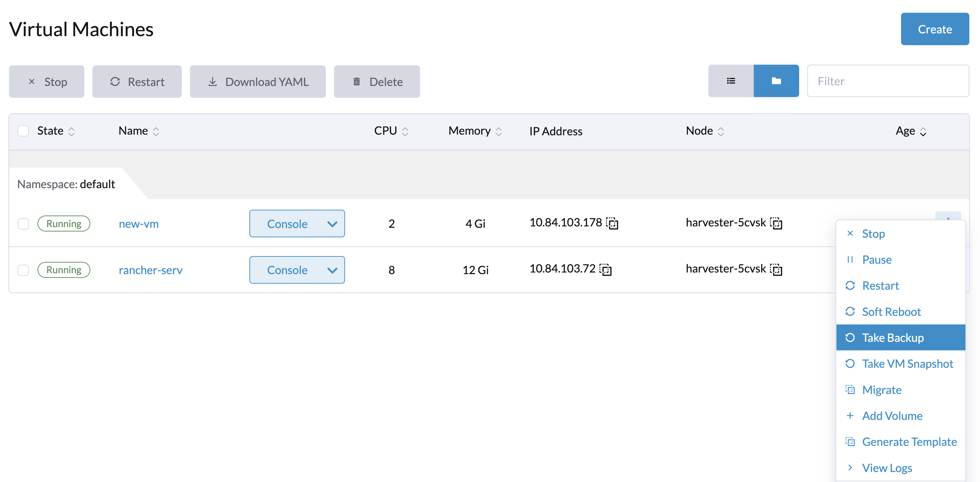
Task: Switch to grouped folder view icon
Action: point(776,81)
